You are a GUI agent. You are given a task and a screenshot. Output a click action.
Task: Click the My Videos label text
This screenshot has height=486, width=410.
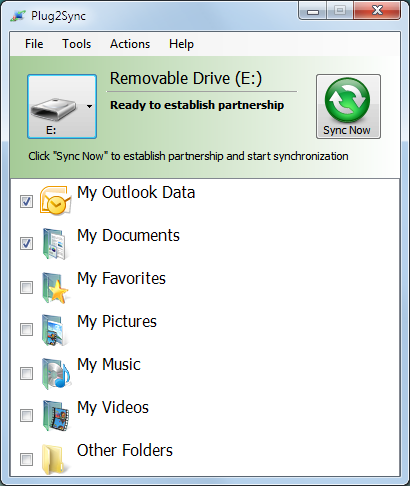click(113, 408)
